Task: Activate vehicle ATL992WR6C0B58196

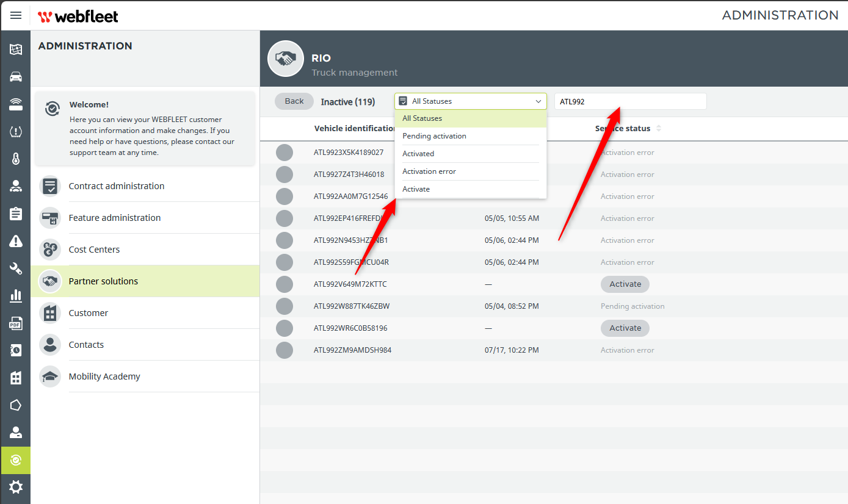Action: (x=625, y=328)
